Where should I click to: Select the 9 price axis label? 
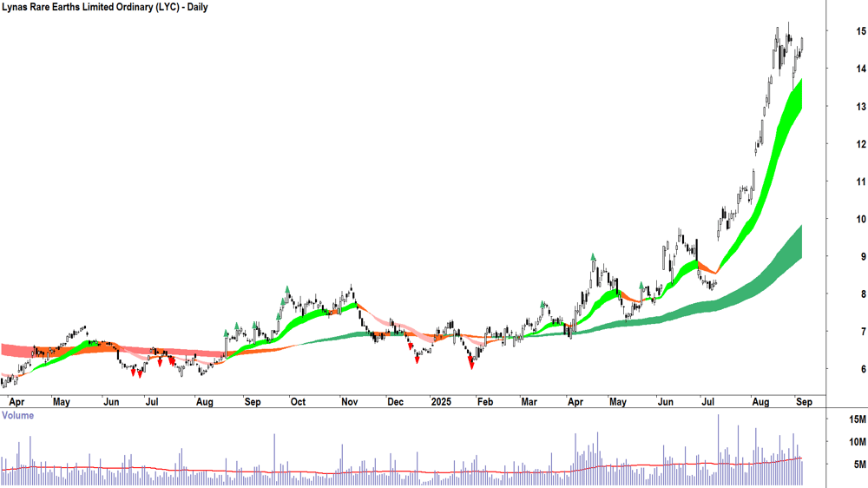click(864, 256)
